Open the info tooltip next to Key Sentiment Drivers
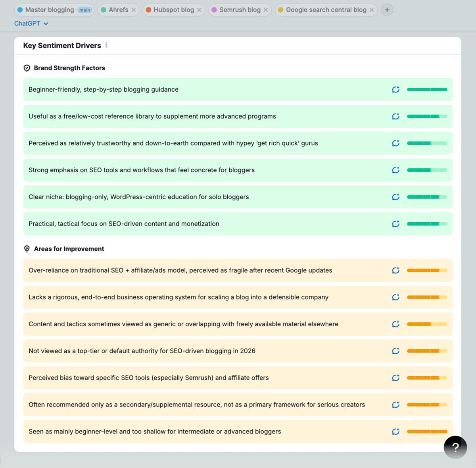Viewport: 476px width, 468px height. pos(106,45)
